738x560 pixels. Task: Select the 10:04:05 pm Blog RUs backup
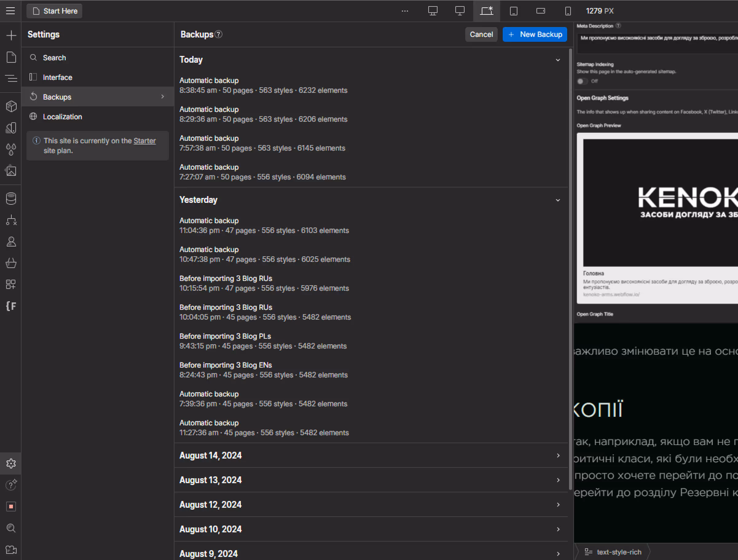point(371,312)
